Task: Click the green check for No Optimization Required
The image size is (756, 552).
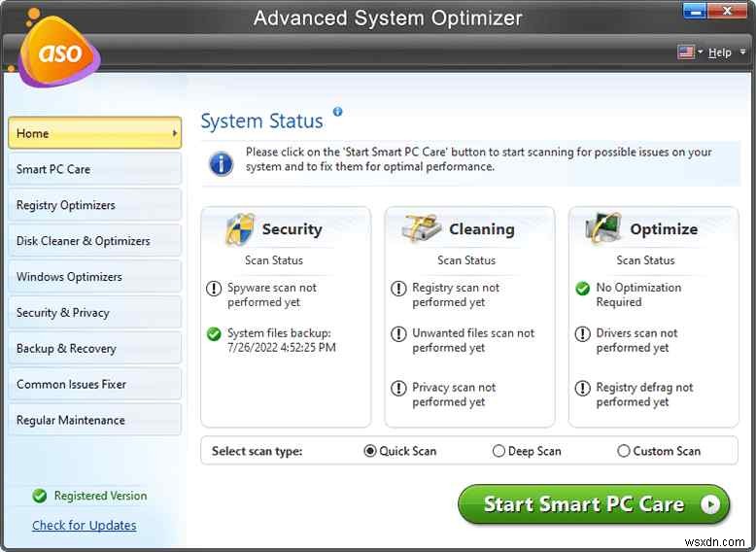Action: point(582,289)
